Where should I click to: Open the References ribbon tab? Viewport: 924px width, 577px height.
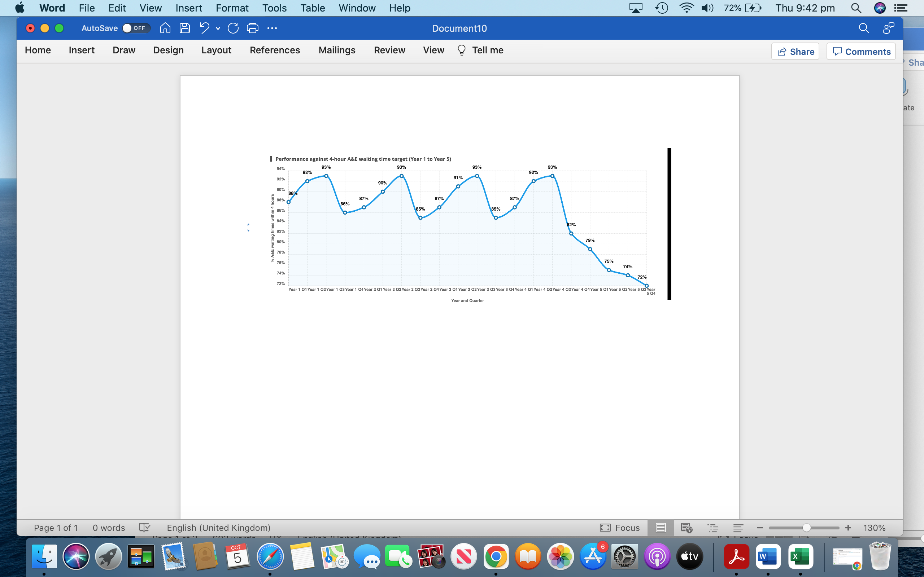(275, 50)
